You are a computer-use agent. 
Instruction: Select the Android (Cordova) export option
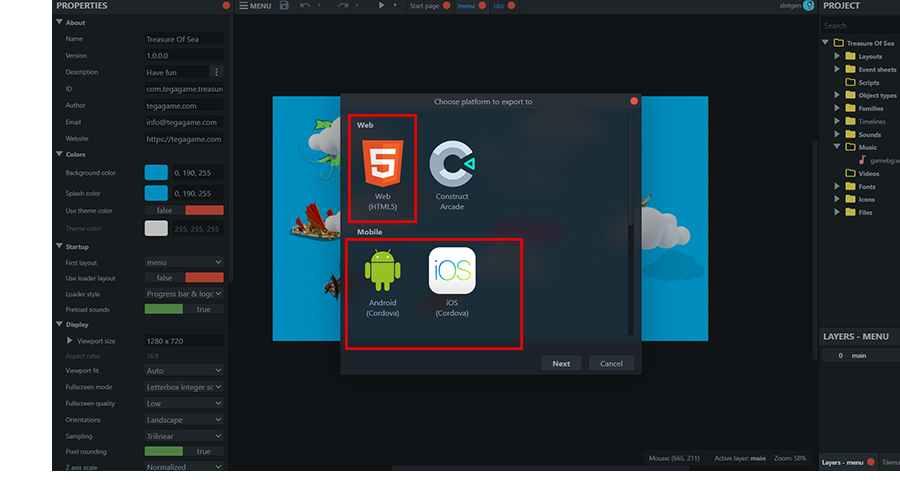tap(382, 282)
